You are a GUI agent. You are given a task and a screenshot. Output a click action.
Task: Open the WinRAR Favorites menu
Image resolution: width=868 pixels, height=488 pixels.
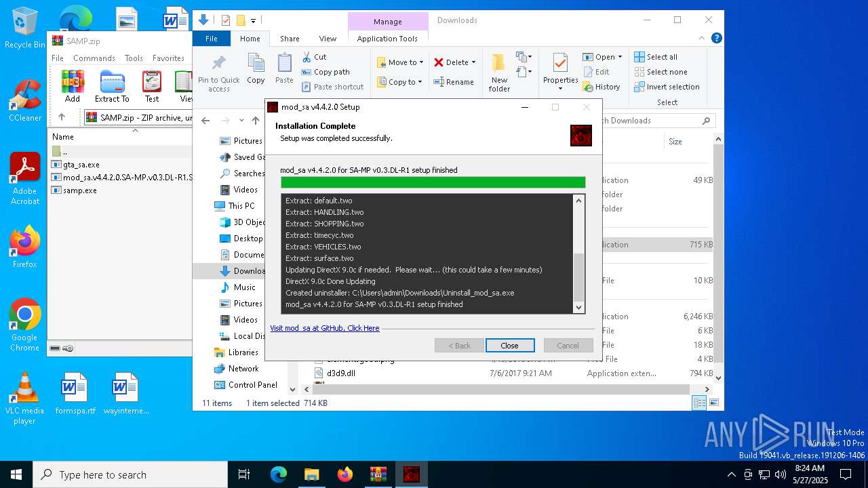168,58
